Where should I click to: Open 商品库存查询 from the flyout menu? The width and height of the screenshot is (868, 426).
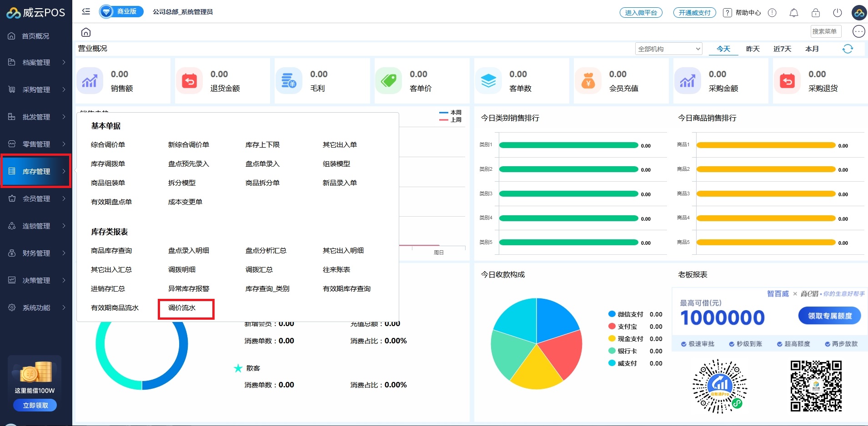(111, 251)
